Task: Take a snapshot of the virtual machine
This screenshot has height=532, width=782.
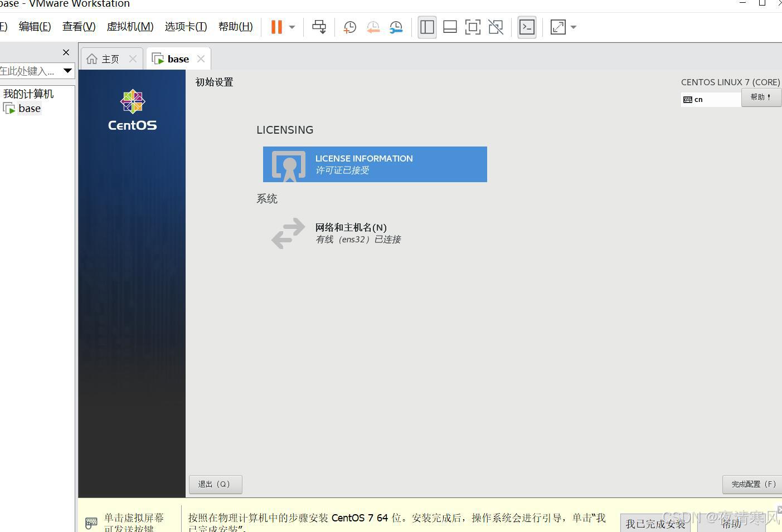Action: tap(350, 27)
